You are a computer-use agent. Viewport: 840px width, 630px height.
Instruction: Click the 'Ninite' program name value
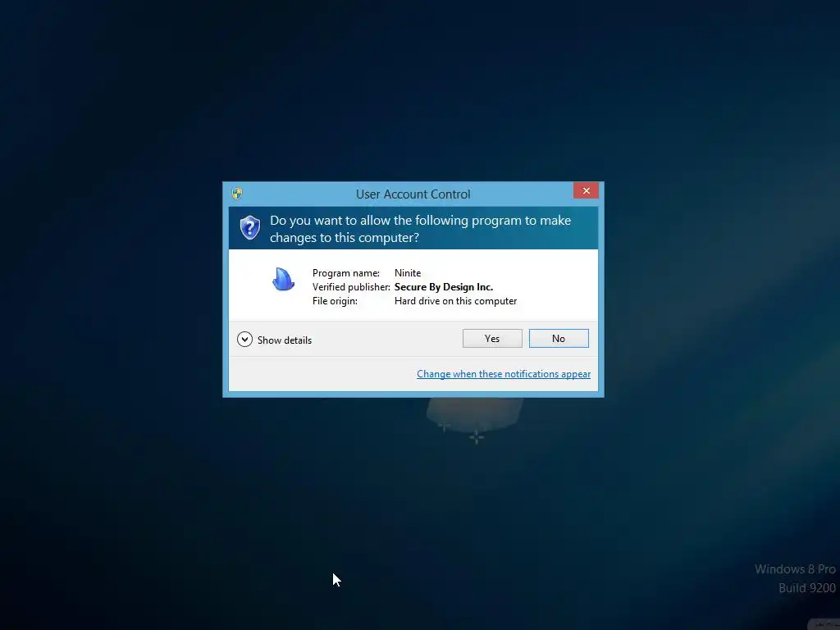(408, 273)
